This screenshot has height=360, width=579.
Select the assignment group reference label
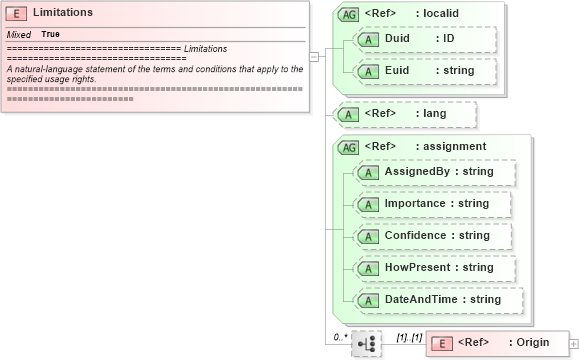(425, 146)
